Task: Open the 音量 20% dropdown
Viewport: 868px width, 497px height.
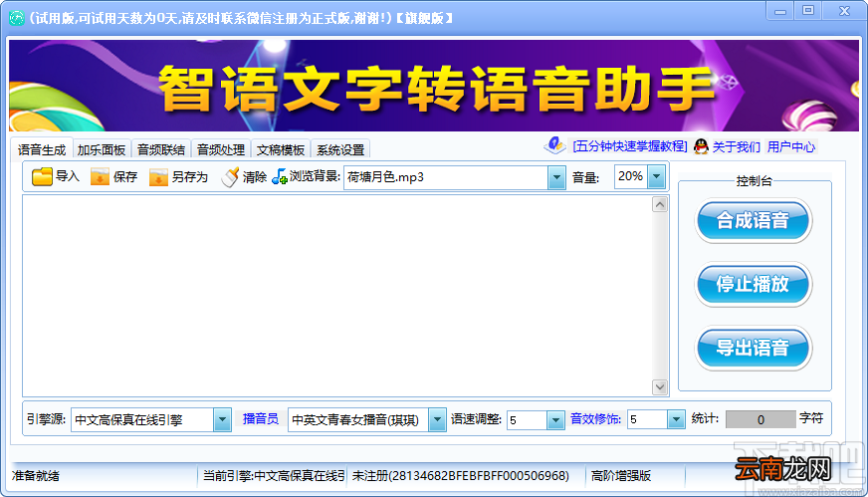Action: point(657,176)
